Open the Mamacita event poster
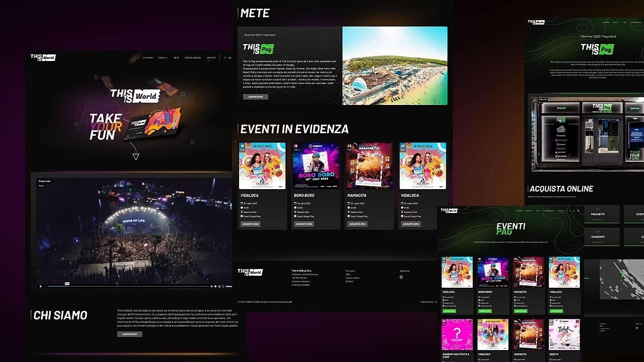644x362 pixels. pyautogui.click(x=369, y=165)
